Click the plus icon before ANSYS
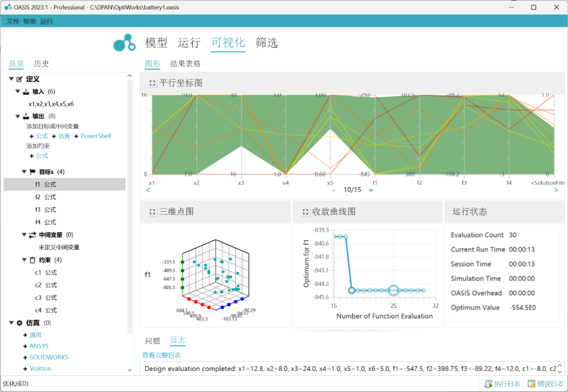 coord(25,346)
